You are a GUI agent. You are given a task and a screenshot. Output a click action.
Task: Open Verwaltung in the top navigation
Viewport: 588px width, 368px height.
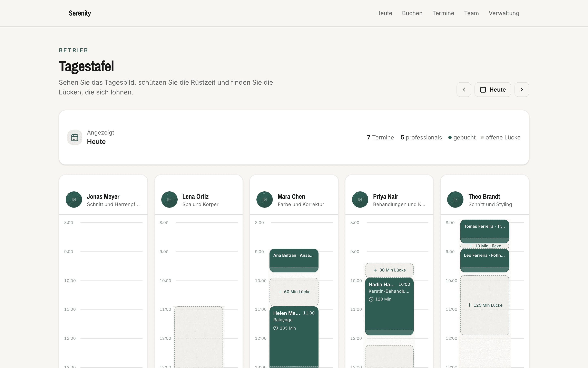coord(504,13)
